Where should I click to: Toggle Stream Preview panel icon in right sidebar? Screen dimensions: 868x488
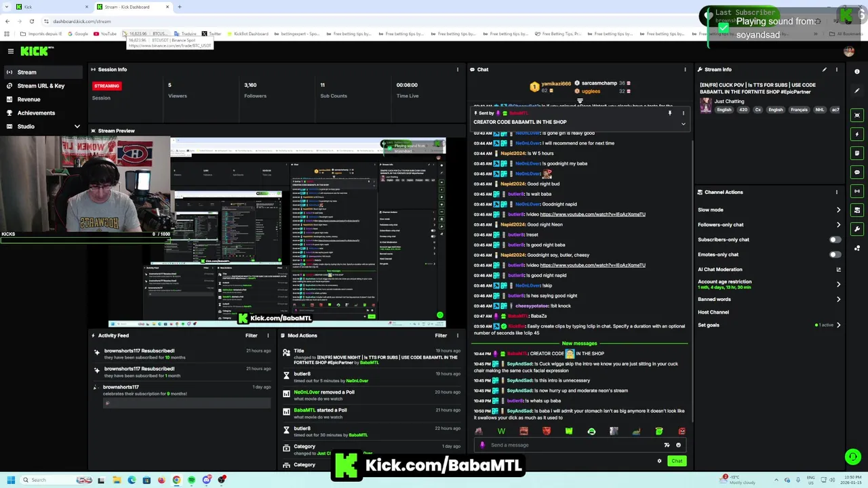(857, 115)
